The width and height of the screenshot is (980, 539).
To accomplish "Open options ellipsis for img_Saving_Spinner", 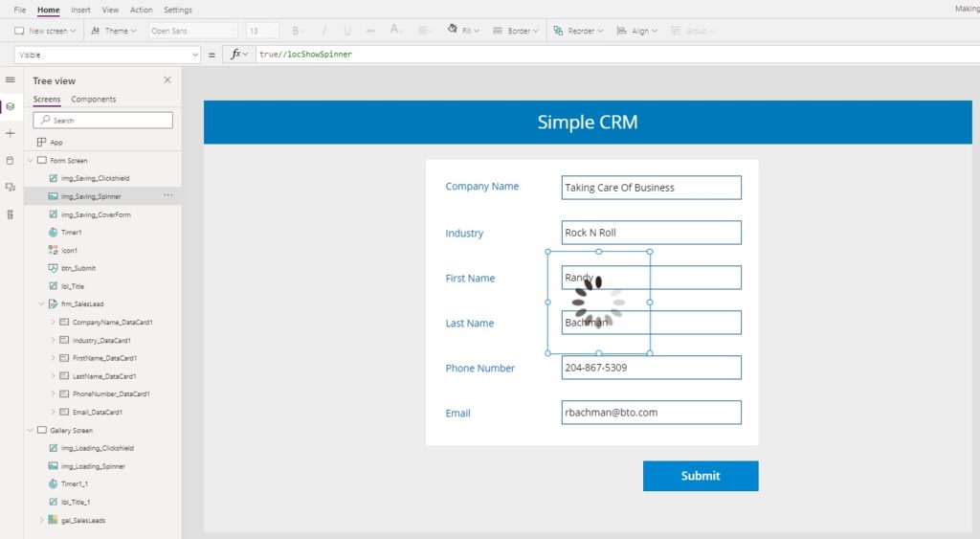I will pyautogui.click(x=168, y=195).
